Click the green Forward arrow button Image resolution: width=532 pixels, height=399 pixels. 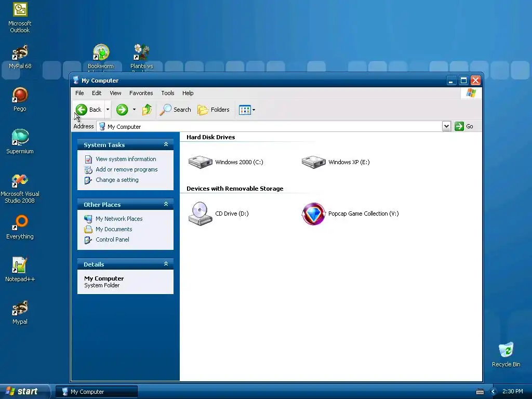(x=122, y=110)
